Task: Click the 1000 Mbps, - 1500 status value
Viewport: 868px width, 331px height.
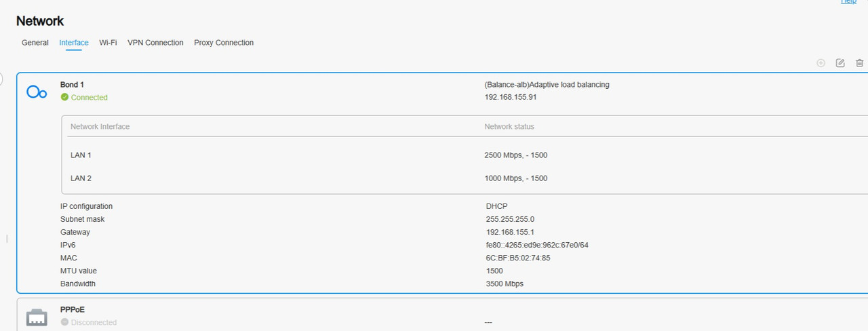Action: click(516, 178)
